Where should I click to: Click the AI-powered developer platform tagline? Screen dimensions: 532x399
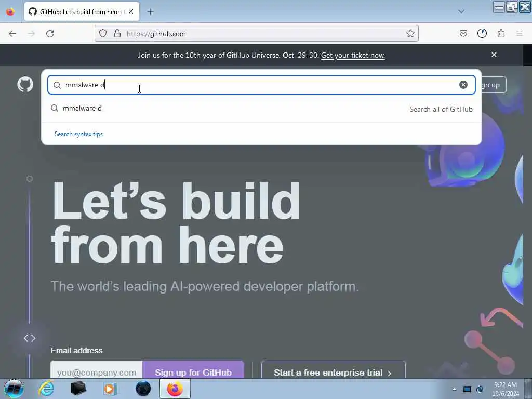point(205,287)
